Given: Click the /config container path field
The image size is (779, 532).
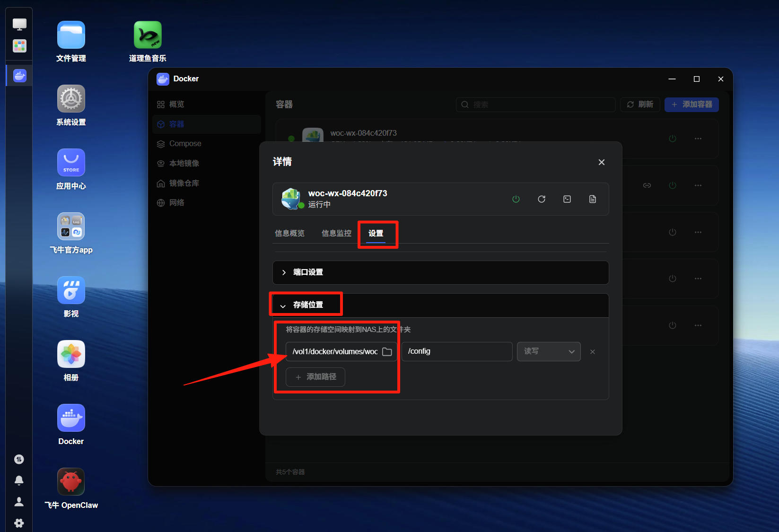Looking at the screenshot, I should 457,352.
